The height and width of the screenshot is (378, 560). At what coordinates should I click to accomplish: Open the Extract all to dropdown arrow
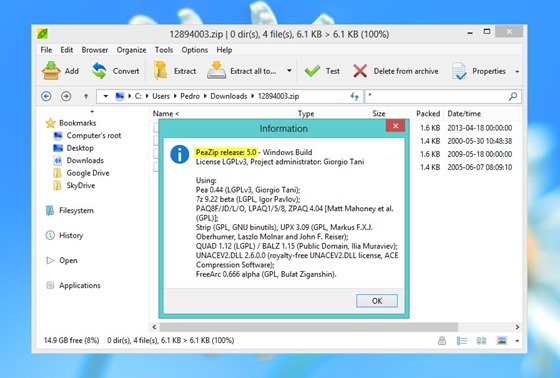tap(289, 71)
